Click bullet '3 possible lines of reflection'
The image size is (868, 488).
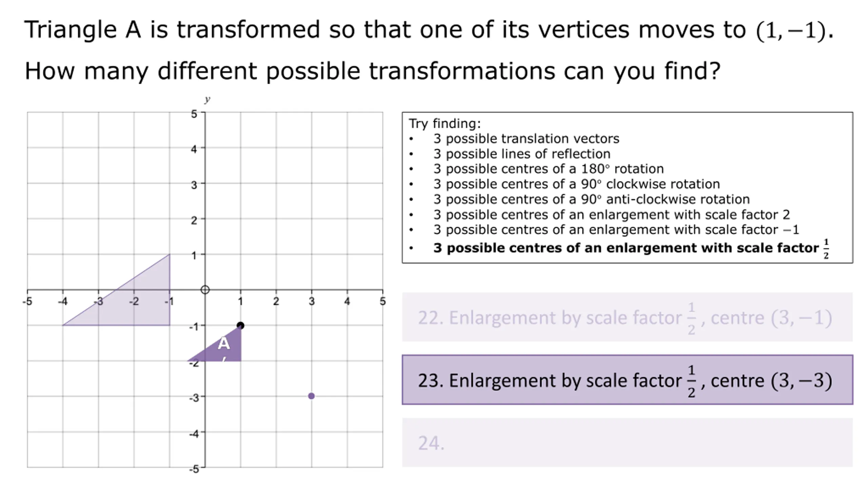tap(521, 154)
